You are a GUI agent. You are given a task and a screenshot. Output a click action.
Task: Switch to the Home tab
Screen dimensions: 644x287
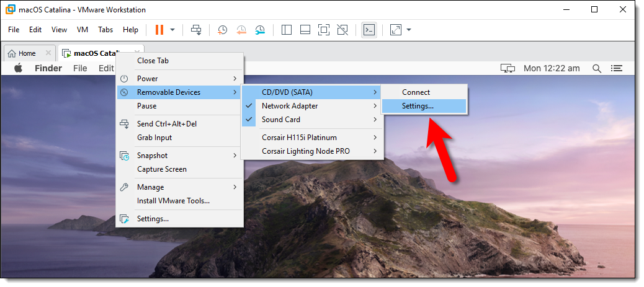(27, 53)
